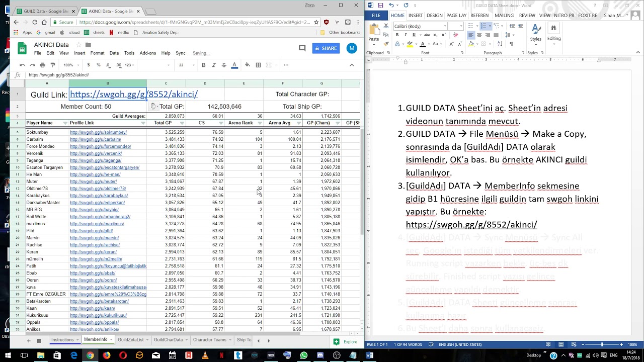This screenshot has width=644, height=362.
Task: Click yellow text highlight color in Word
Action: 410,44
